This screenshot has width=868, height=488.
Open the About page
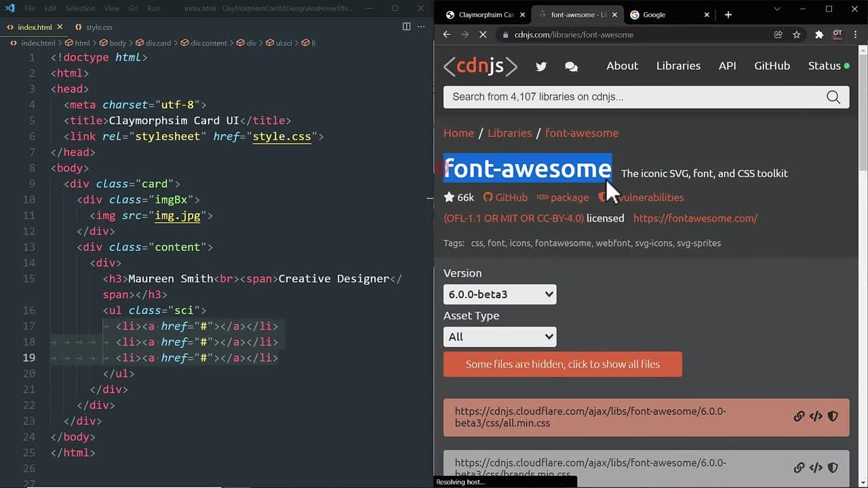click(x=622, y=66)
